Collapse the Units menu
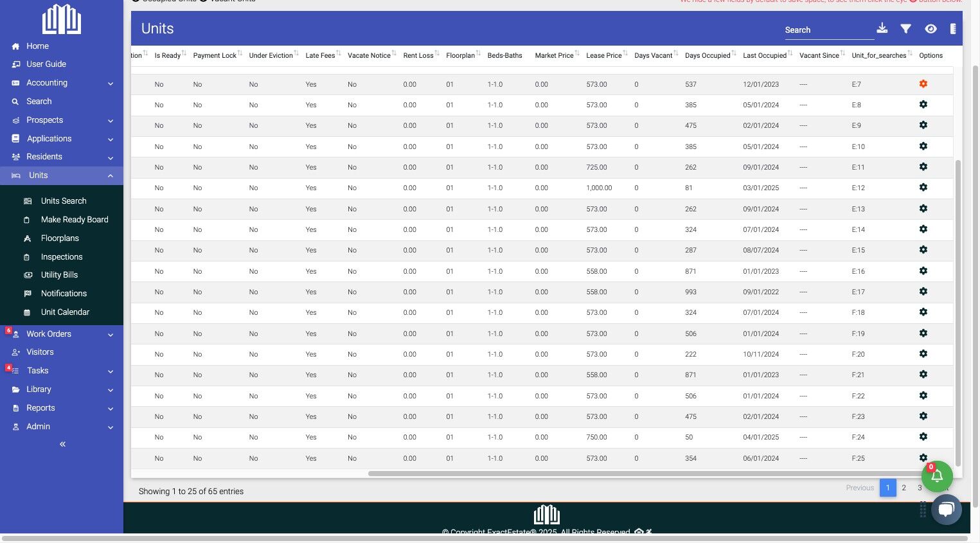Screen dimensions: 980x543 (62, 175)
